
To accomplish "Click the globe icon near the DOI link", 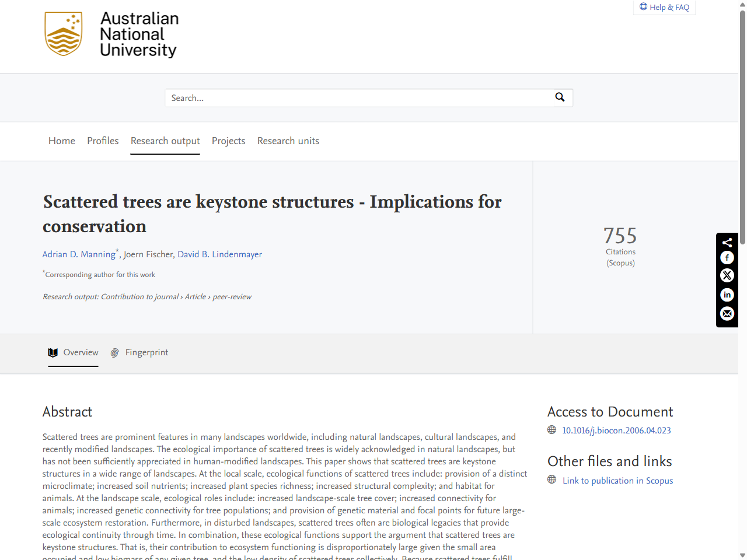I will pyautogui.click(x=551, y=429).
